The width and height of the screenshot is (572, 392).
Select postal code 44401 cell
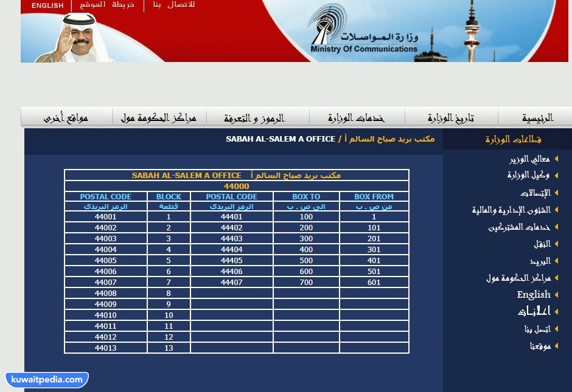point(231,217)
